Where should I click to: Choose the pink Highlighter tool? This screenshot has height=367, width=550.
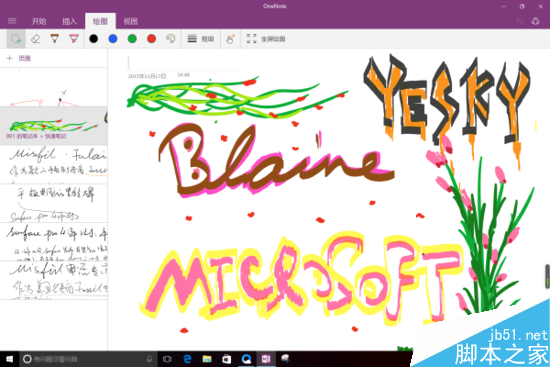pos(74,39)
